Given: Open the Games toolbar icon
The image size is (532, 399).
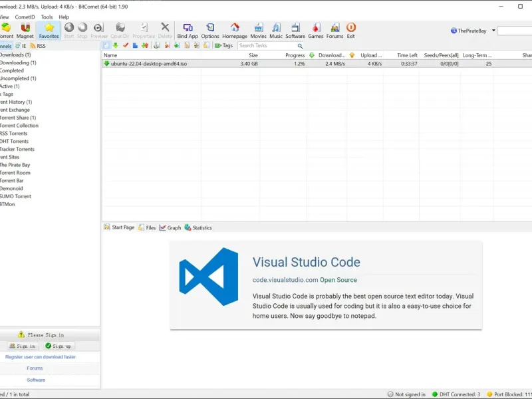Looking at the screenshot, I should coord(315,31).
